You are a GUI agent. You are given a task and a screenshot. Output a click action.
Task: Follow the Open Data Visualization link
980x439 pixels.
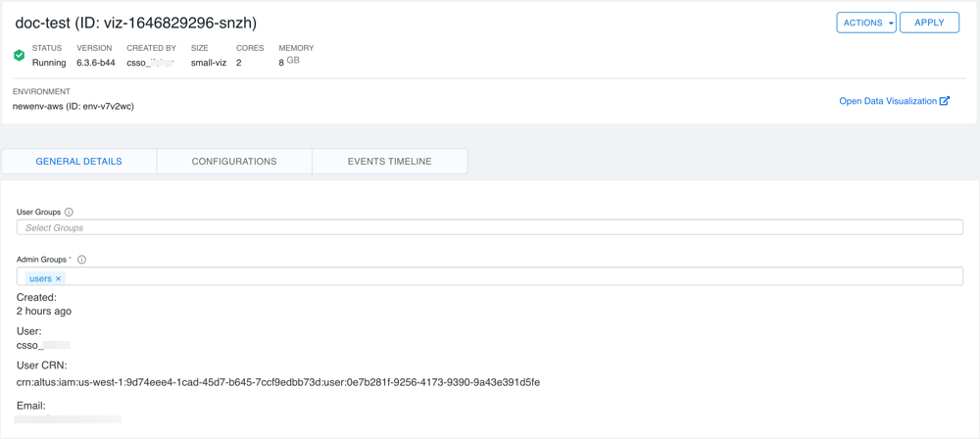click(x=888, y=101)
